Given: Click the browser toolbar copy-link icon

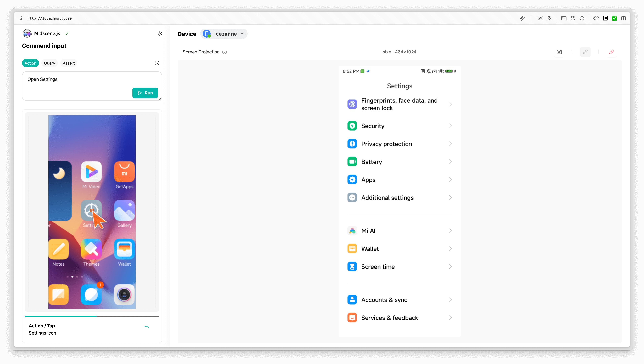Looking at the screenshot, I should 522,18.
